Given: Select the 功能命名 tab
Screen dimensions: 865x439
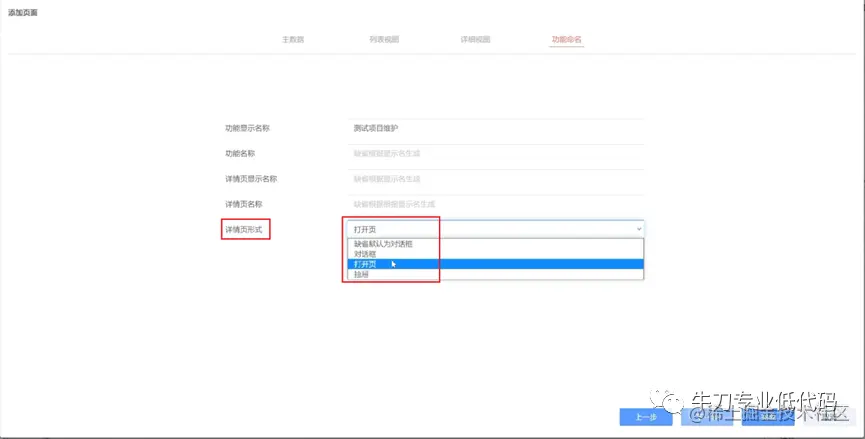Looking at the screenshot, I should (x=567, y=40).
